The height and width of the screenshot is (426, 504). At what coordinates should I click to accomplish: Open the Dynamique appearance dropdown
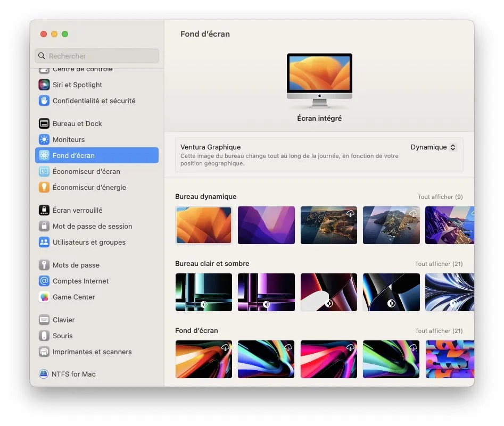(x=433, y=147)
